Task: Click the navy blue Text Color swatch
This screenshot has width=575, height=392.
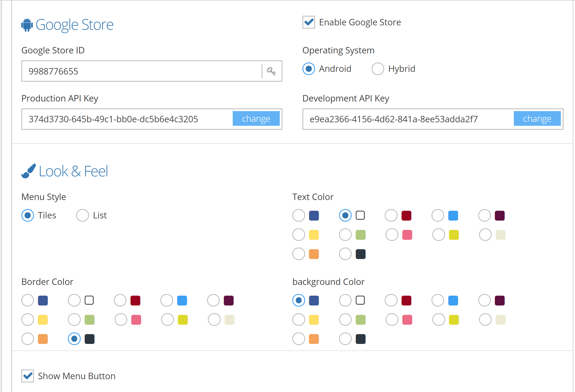Action: coord(314,215)
